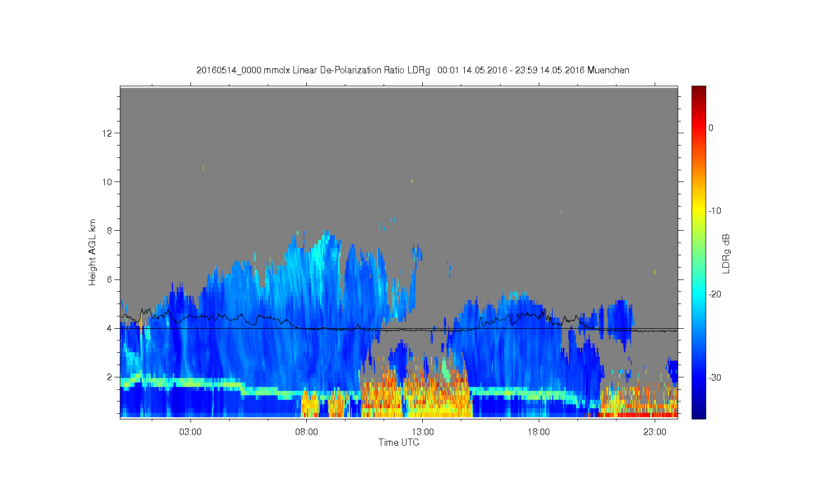Click the 08:00 time tick label
The image size is (840, 504).
307,432
